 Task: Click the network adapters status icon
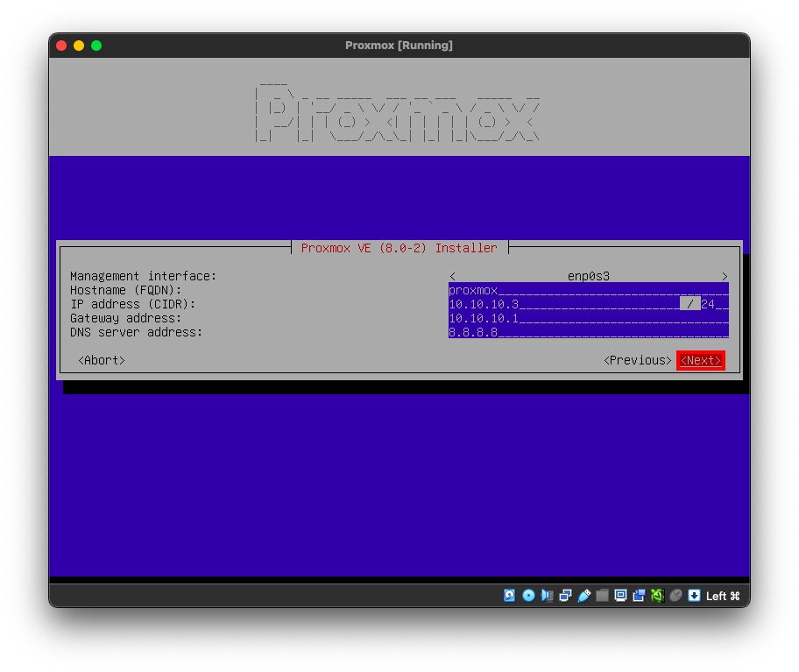pyautogui.click(x=565, y=595)
